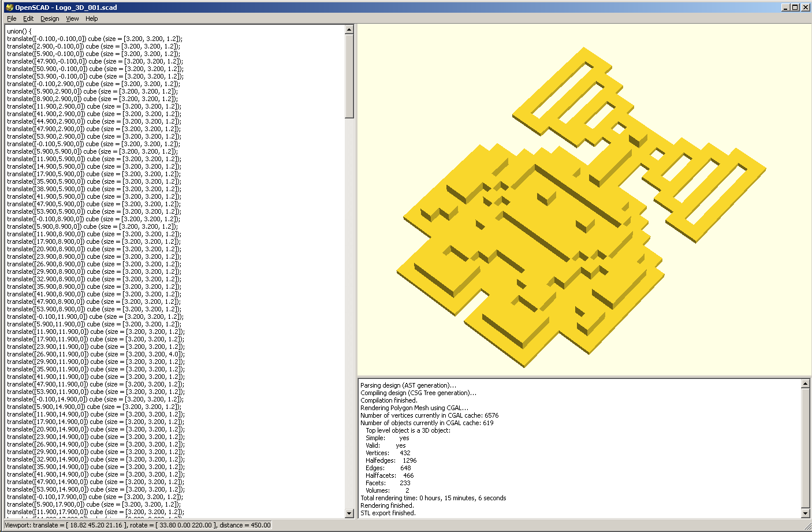Click the code editor scroll-up arrow
Screen dimensions: 812x532
click(x=349, y=29)
